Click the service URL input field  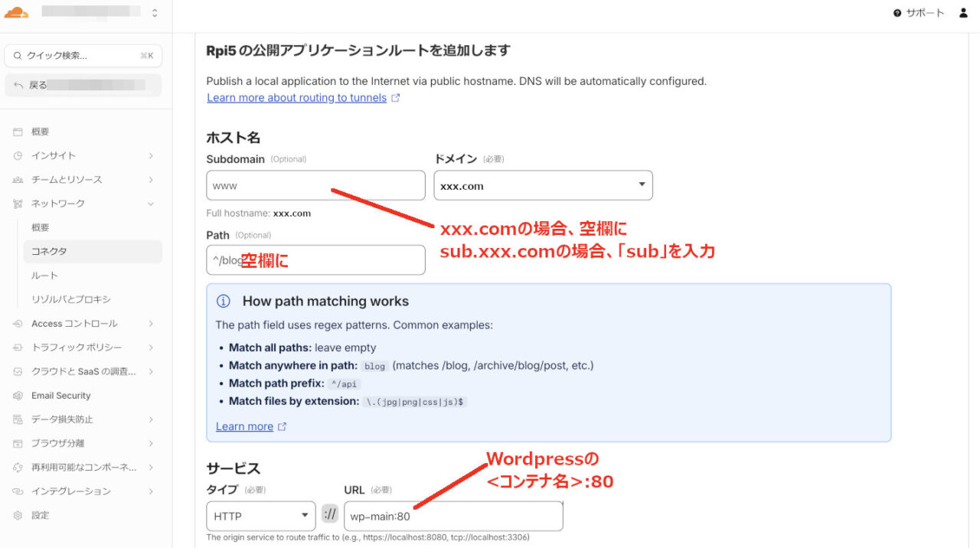pos(453,516)
